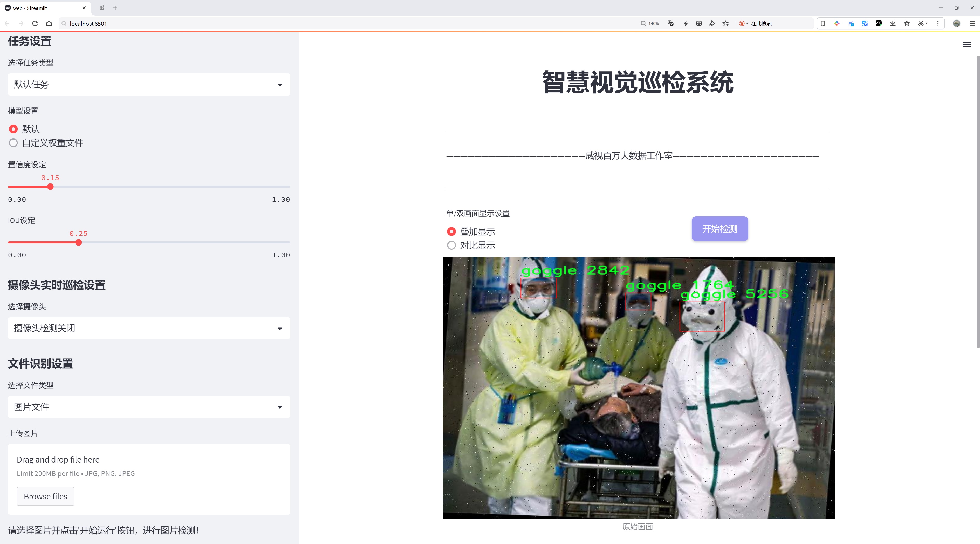Open the browser downloads icon
The height and width of the screenshot is (544, 980).
click(x=893, y=23)
